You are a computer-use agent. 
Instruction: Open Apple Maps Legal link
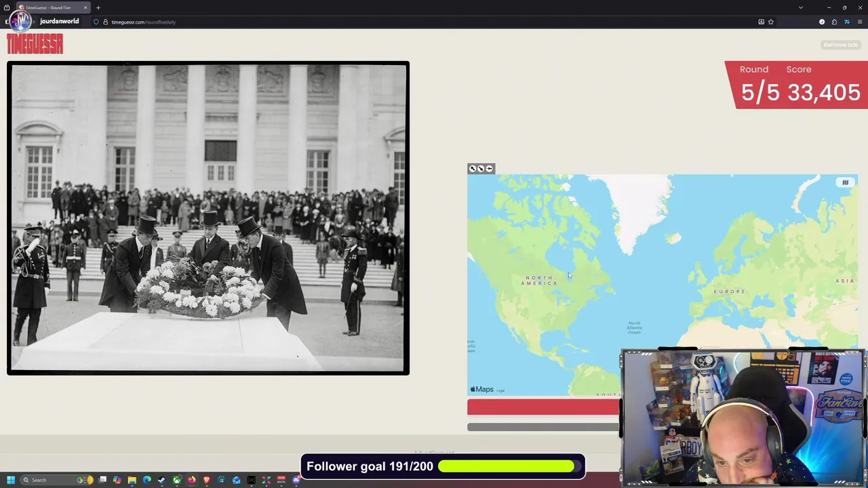(500, 390)
